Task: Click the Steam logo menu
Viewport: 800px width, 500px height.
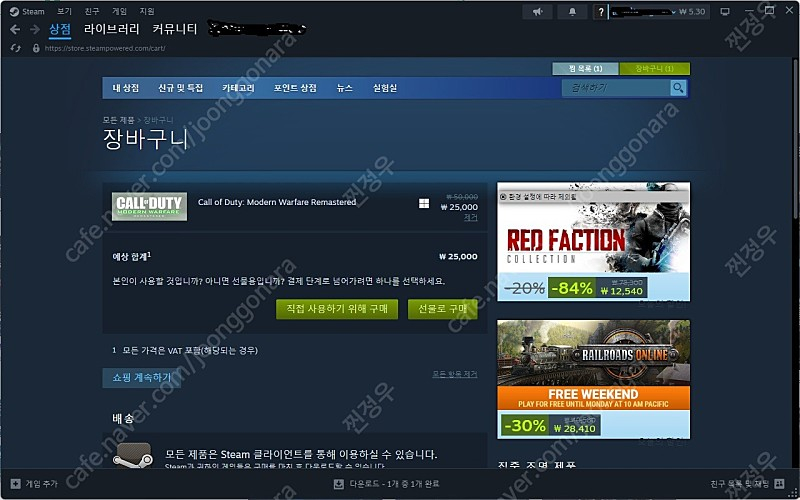Action: [28, 11]
